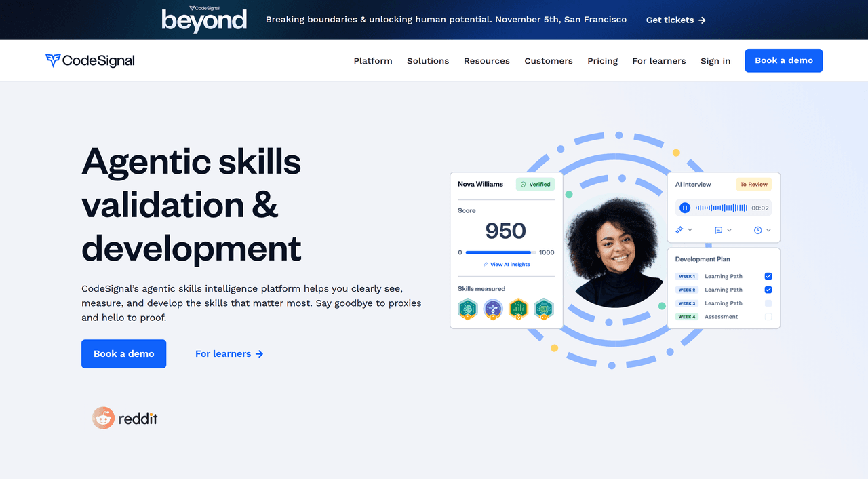Click the clock icon in AI Interview card
Viewport: 868px width, 479px height.
[x=758, y=230]
